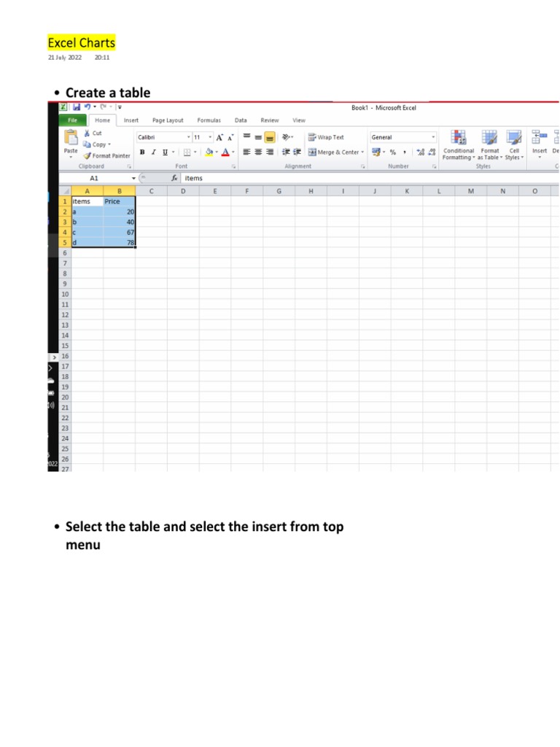Open the borders dropdown arrow
560x747 pixels.
[195, 152]
